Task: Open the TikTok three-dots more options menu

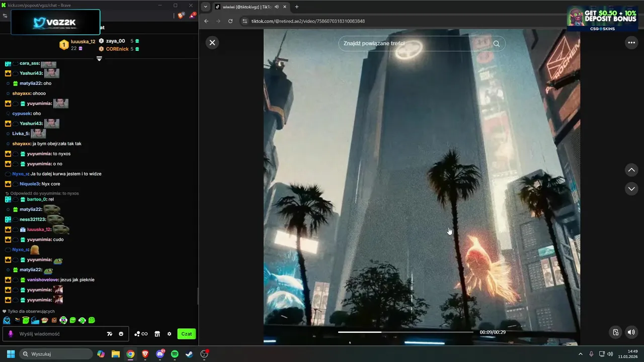Action: (631, 43)
